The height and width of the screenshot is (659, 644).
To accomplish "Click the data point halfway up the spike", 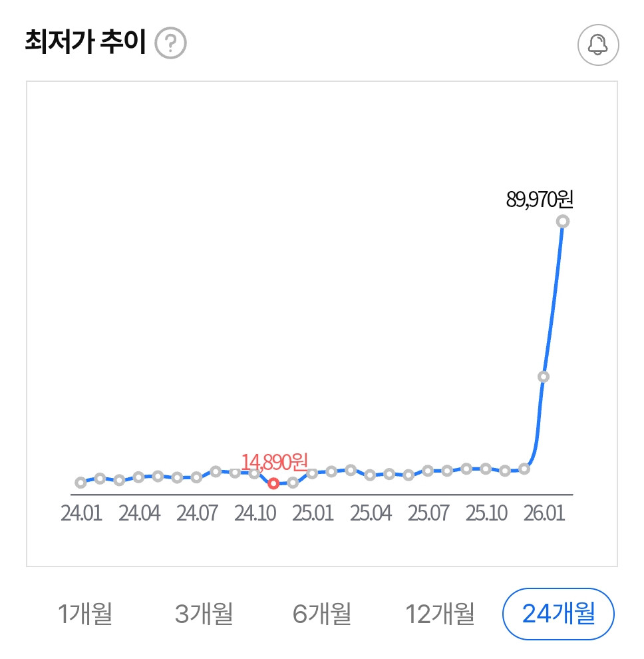I will tap(544, 377).
